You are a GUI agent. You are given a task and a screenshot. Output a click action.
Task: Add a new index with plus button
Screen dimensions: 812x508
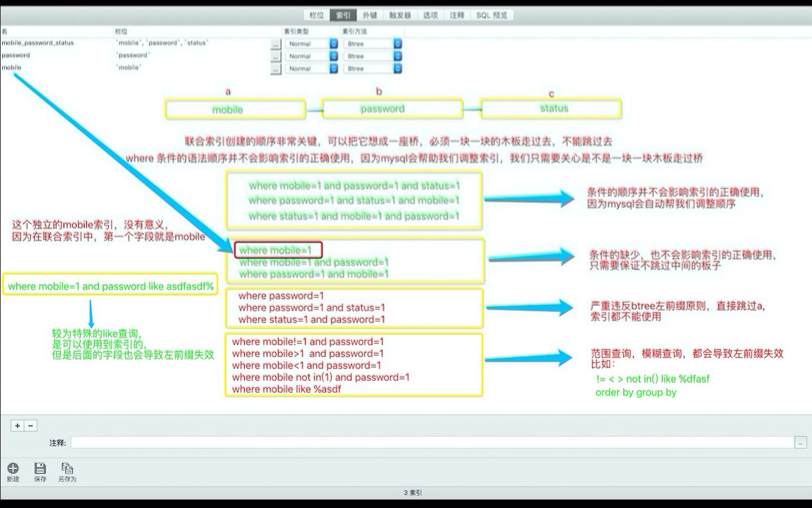(x=17, y=426)
